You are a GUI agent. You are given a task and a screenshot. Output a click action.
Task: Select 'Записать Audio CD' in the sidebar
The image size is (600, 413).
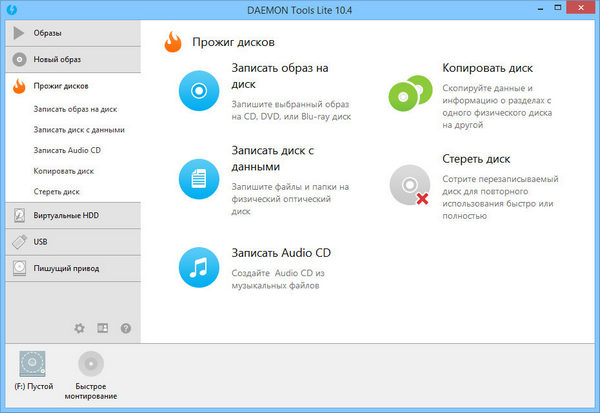pos(67,150)
